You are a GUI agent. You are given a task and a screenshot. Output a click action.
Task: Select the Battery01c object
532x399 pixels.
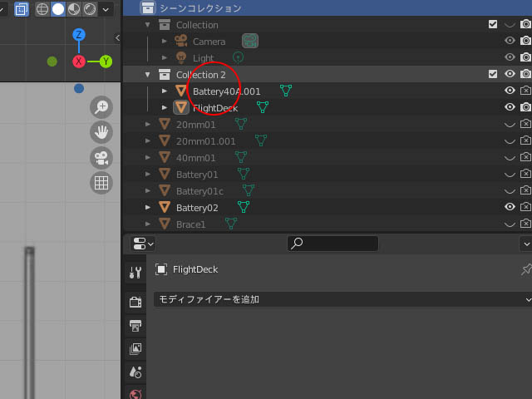199,191
